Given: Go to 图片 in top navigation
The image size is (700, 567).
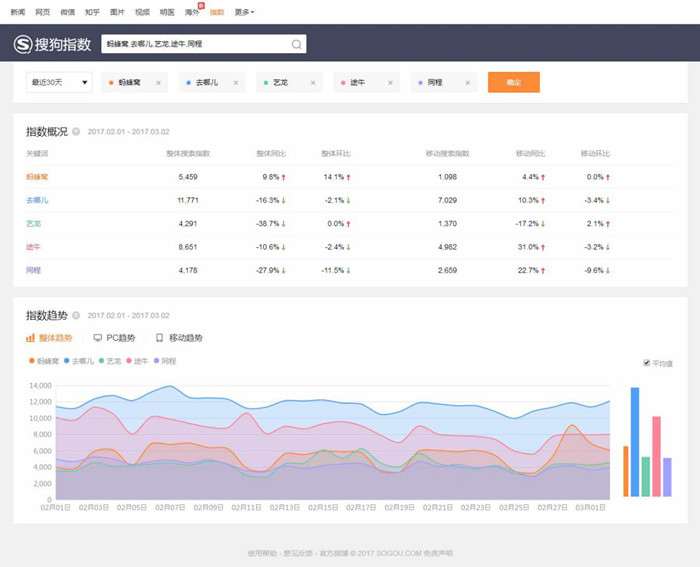Looking at the screenshot, I should (x=117, y=13).
